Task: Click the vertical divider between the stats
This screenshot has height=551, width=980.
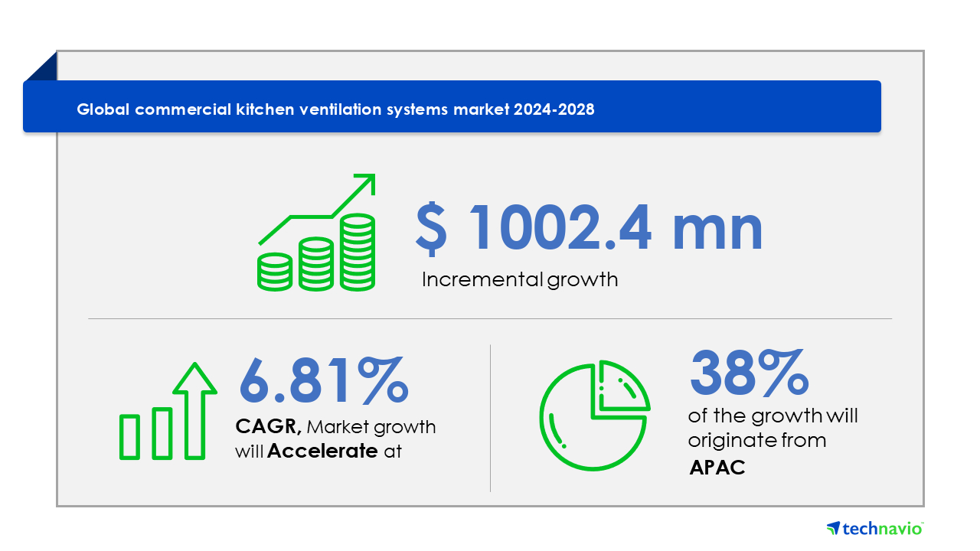Action: (490, 417)
